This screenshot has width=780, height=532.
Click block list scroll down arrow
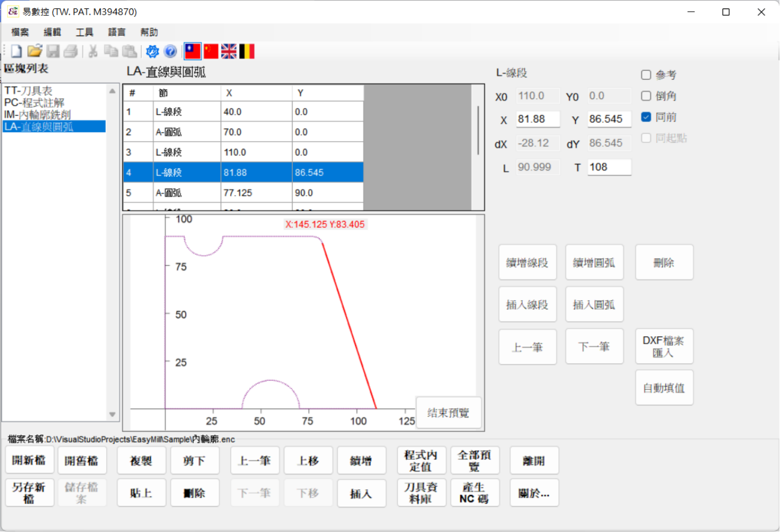pos(113,414)
